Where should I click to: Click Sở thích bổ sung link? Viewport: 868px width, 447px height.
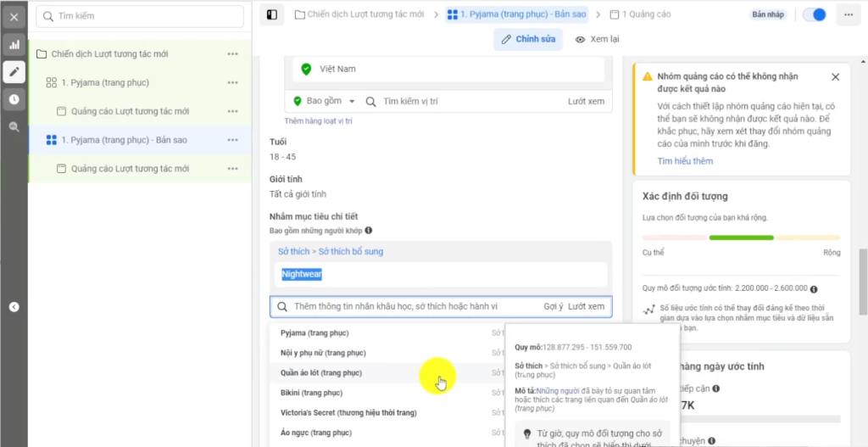[x=350, y=251]
